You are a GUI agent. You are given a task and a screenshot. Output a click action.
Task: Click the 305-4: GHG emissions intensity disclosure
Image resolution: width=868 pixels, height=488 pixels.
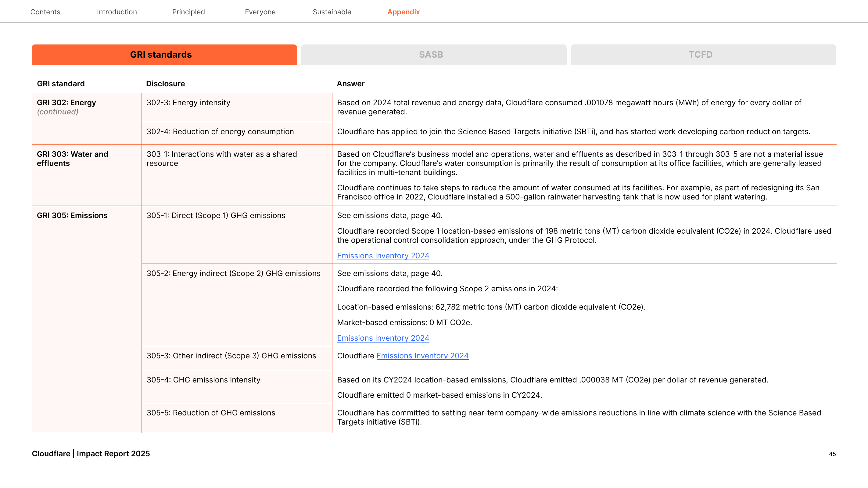(203, 380)
